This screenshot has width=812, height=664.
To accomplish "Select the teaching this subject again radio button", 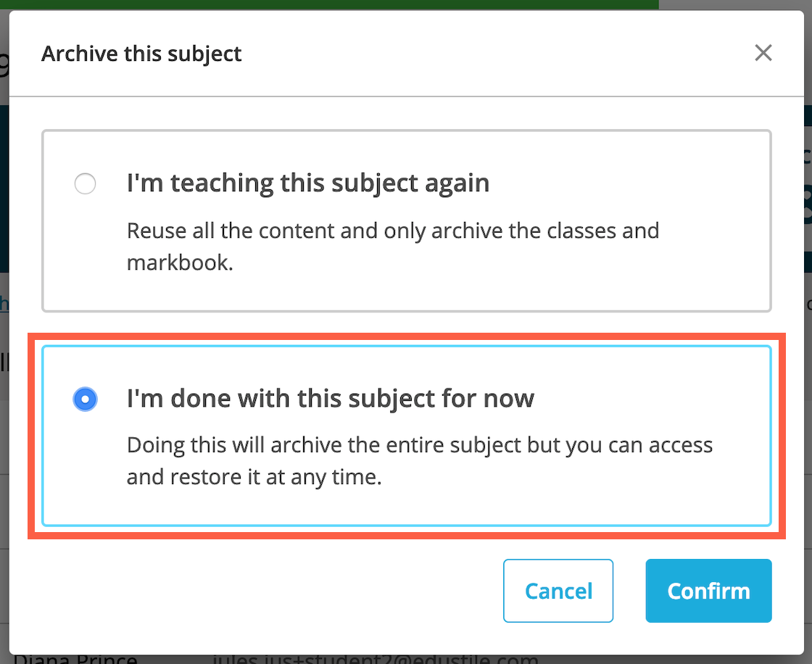I will (x=85, y=183).
